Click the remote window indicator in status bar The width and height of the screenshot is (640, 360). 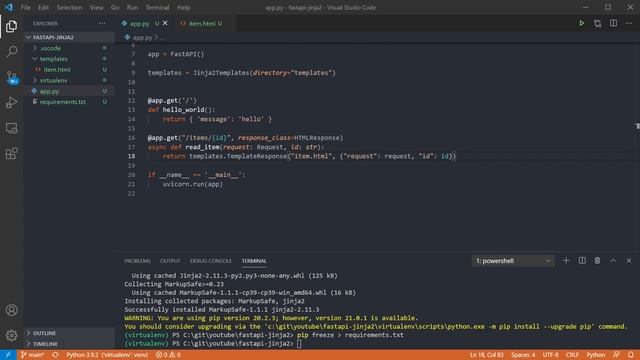(x=8, y=355)
